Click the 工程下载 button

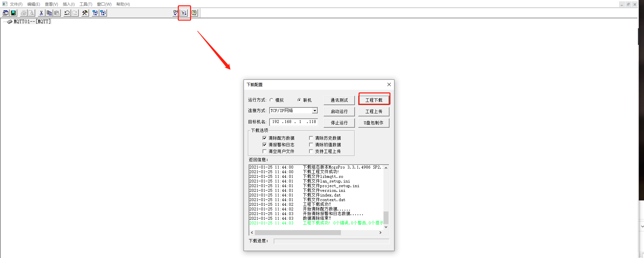(374, 100)
